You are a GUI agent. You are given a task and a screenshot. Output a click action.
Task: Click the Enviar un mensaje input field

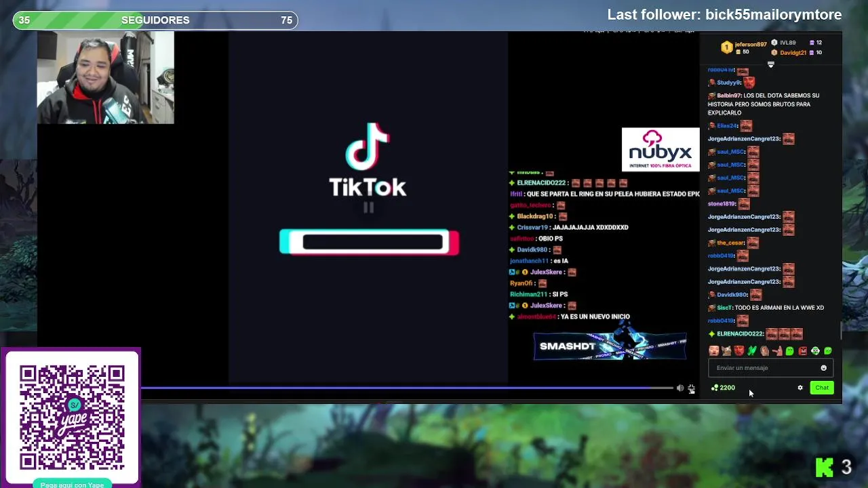click(770, 368)
